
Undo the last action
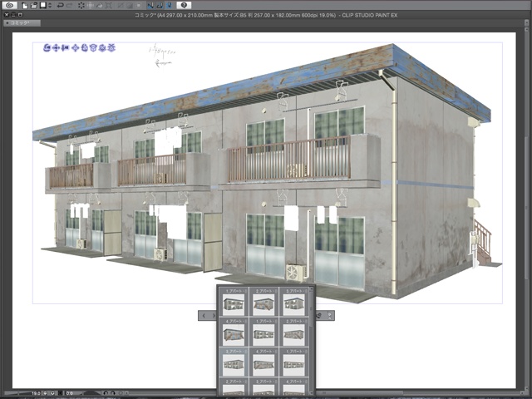pos(61,5)
